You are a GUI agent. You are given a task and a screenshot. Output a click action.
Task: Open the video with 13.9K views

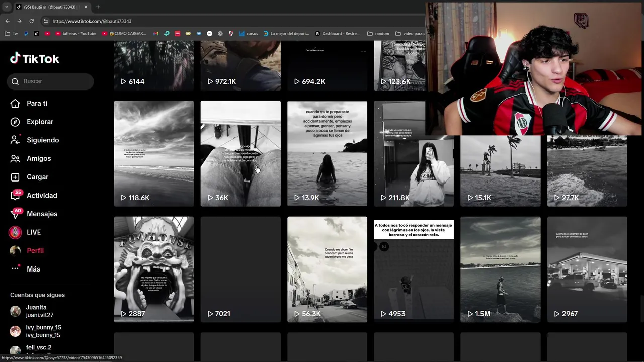(x=327, y=153)
